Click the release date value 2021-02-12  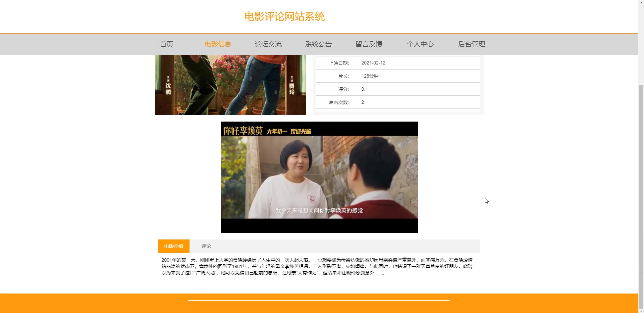(x=373, y=63)
